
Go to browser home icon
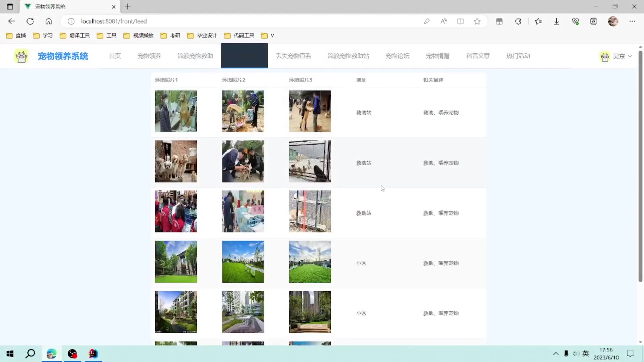pos(49,21)
